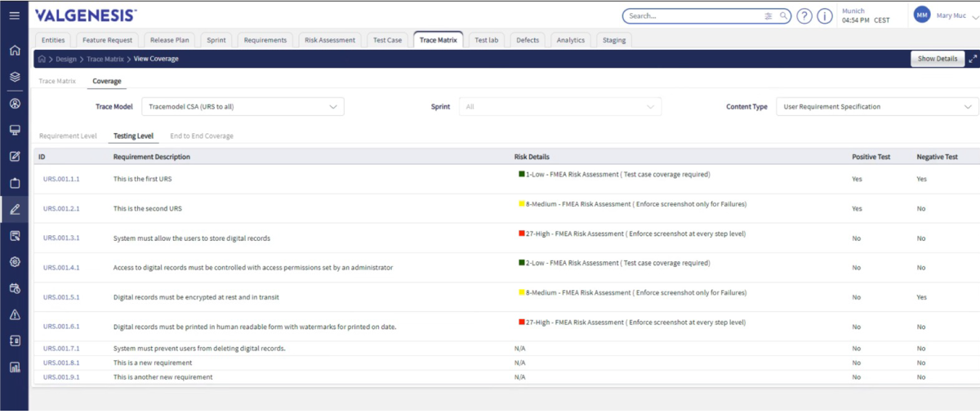
Task: Click the breadcrumb home icon
Action: tap(42, 59)
